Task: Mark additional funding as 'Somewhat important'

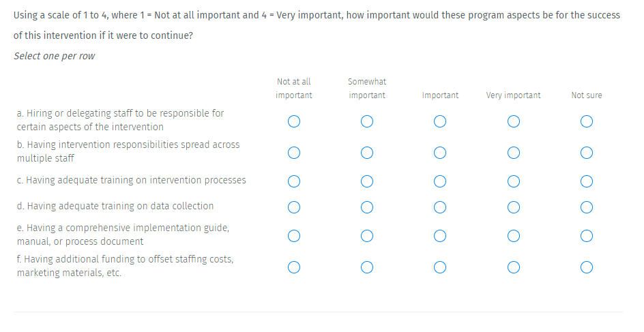Action: 367,267
